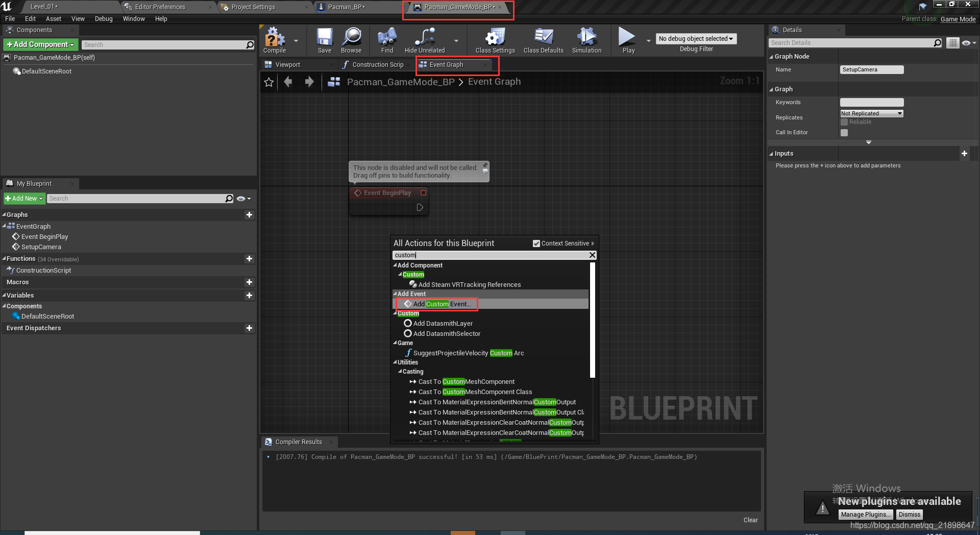
Task: Navigate back in graph history
Action: click(x=288, y=82)
